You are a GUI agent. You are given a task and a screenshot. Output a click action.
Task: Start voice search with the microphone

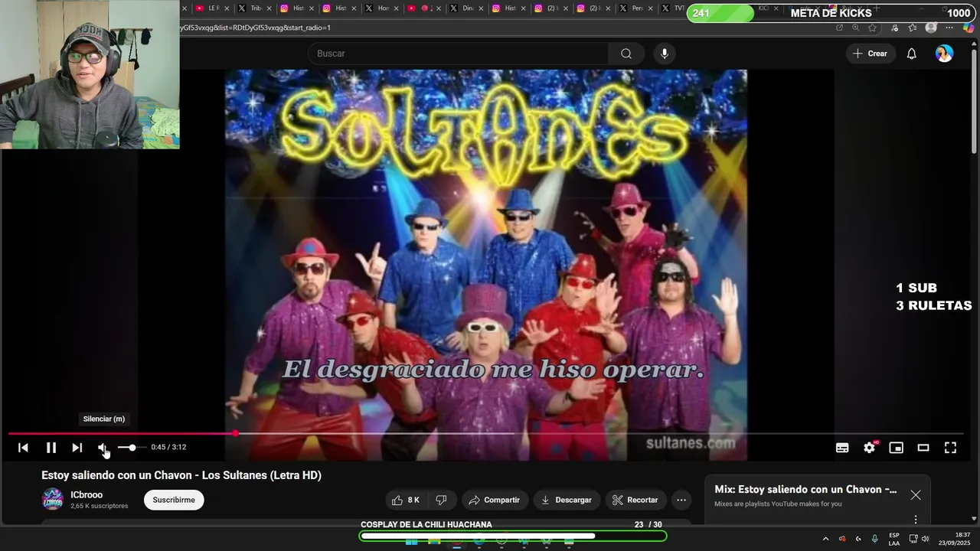665,54
